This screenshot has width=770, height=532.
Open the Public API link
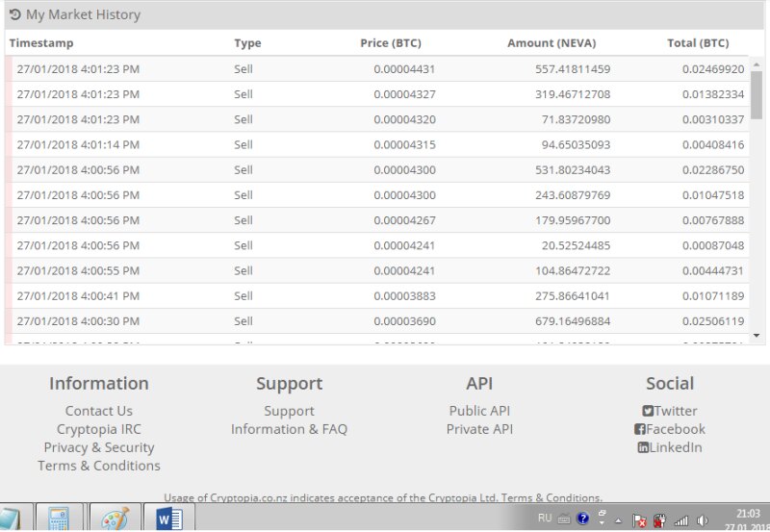pyautogui.click(x=479, y=411)
